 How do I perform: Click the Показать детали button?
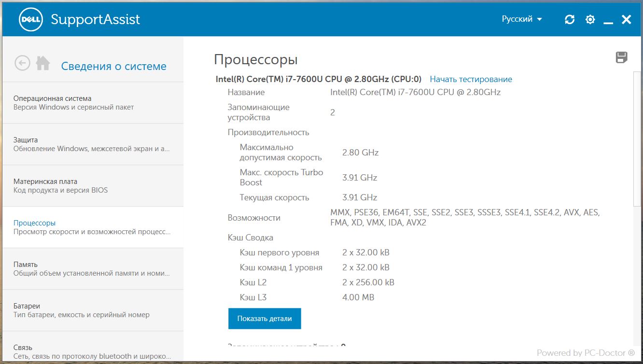coord(265,319)
